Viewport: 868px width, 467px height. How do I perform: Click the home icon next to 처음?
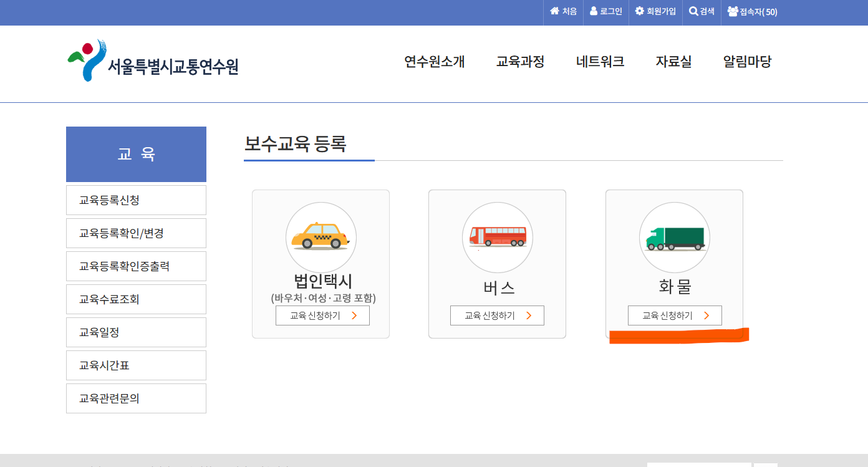(555, 11)
